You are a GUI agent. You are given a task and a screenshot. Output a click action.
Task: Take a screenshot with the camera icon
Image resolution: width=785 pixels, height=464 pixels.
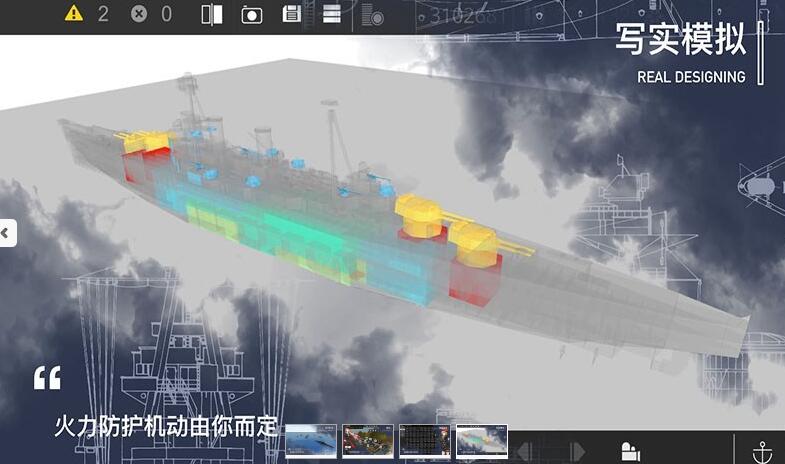click(x=251, y=15)
